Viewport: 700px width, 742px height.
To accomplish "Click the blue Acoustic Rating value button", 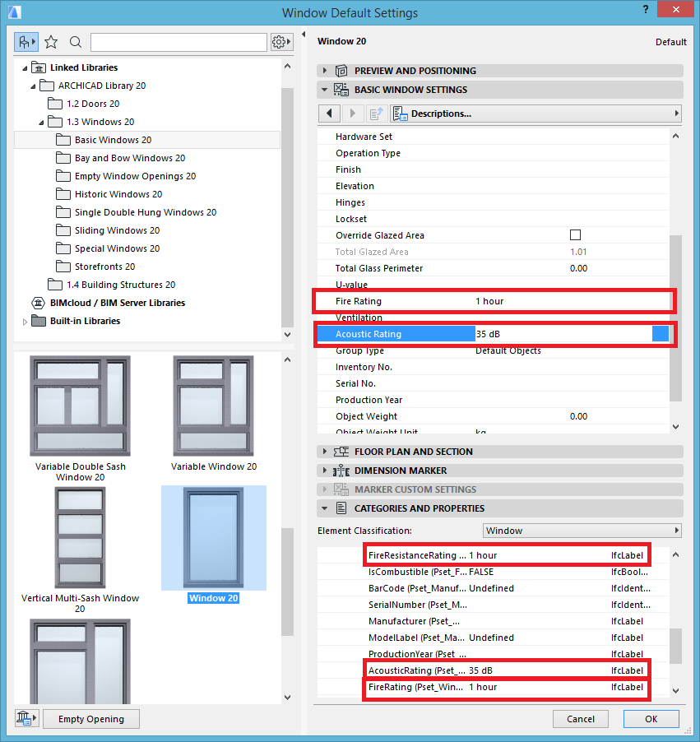I will tap(661, 334).
